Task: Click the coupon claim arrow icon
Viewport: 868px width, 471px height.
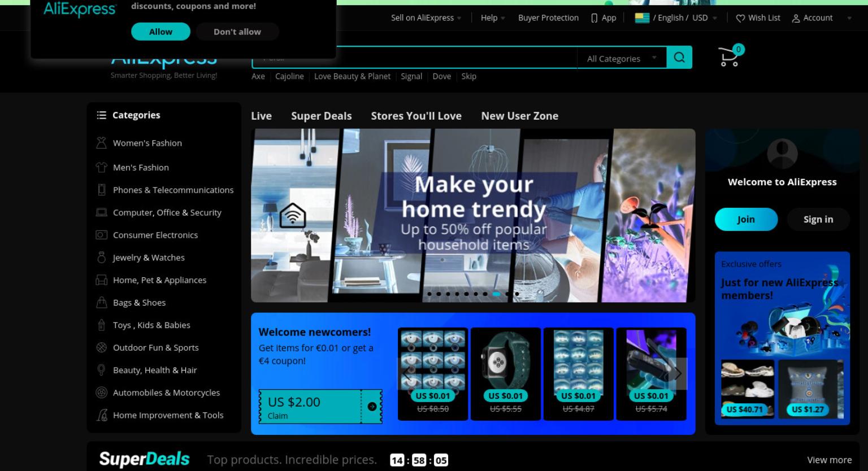Action: tap(372, 407)
